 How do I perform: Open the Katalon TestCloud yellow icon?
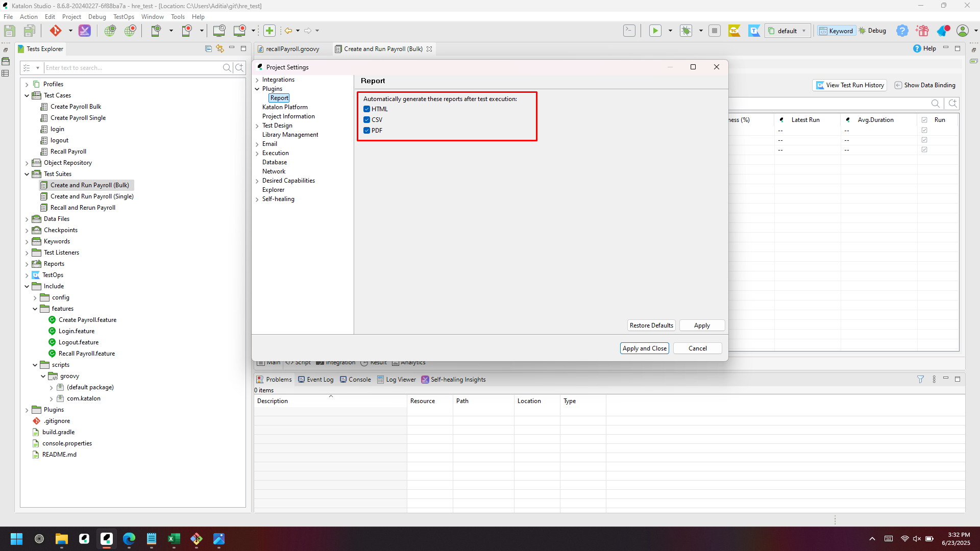(734, 31)
